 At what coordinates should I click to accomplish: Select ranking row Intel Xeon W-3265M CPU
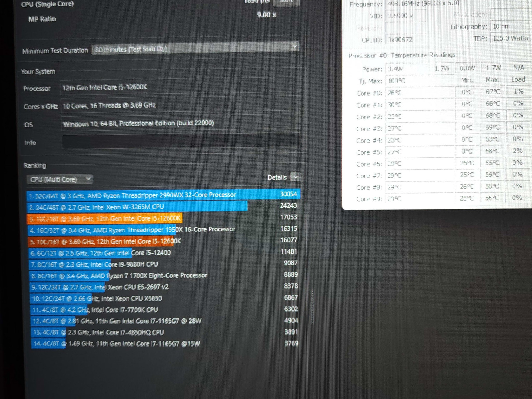[x=163, y=206]
